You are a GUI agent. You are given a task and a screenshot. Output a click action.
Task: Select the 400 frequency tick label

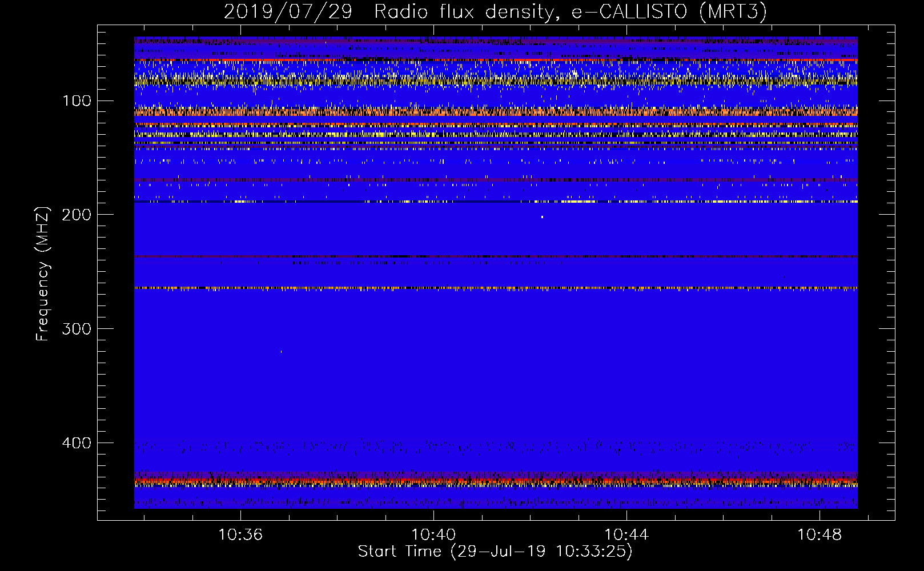[x=77, y=443]
